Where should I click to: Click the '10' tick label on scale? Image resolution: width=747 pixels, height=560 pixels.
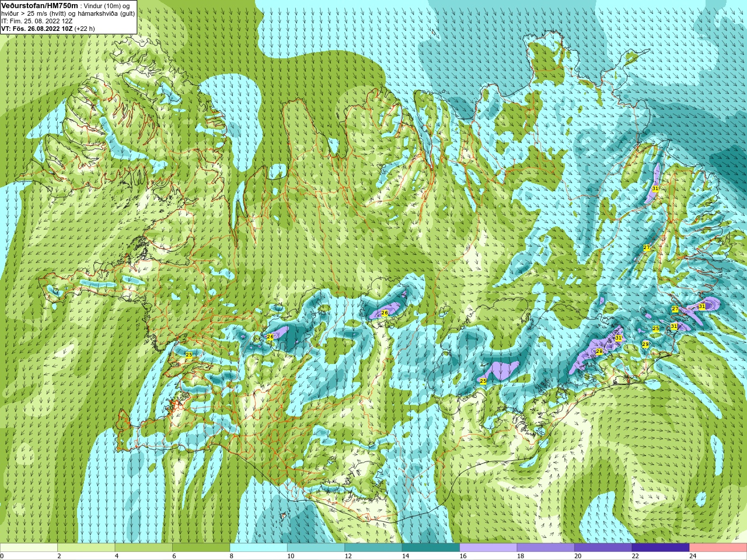[290, 556]
